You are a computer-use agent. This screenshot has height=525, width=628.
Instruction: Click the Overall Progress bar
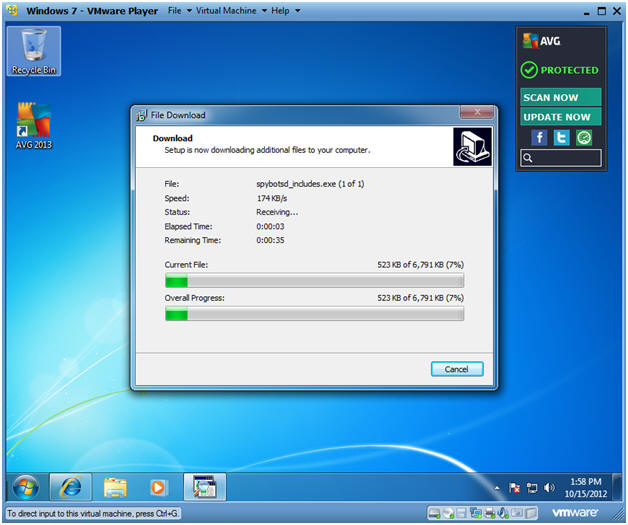tap(314, 314)
